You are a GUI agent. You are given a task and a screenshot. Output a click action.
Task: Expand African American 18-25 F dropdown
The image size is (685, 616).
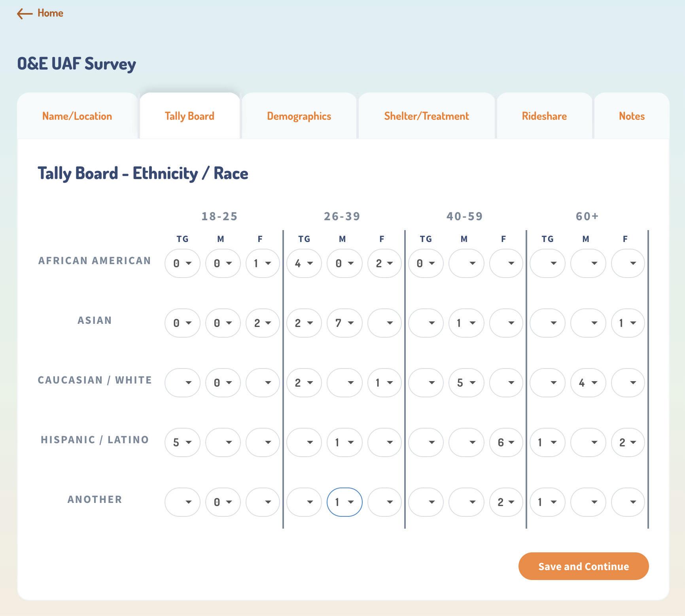click(x=263, y=263)
